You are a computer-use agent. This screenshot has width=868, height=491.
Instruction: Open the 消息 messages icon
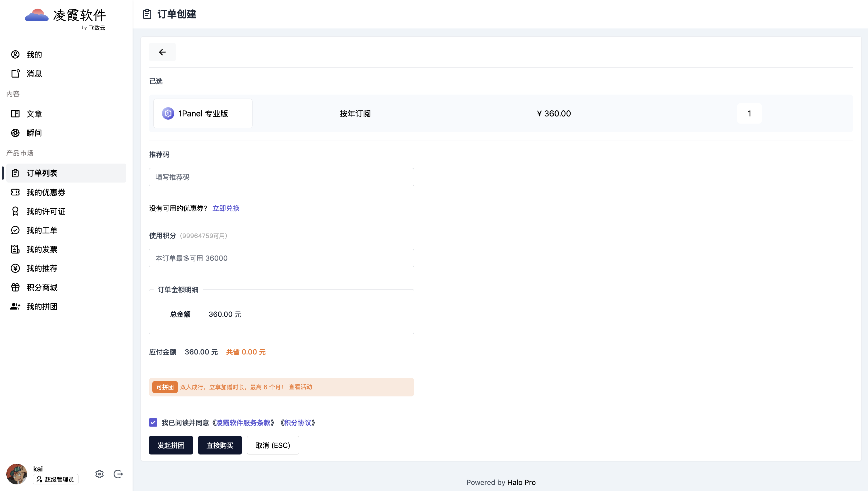pyautogui.click(x=15, y=74)
